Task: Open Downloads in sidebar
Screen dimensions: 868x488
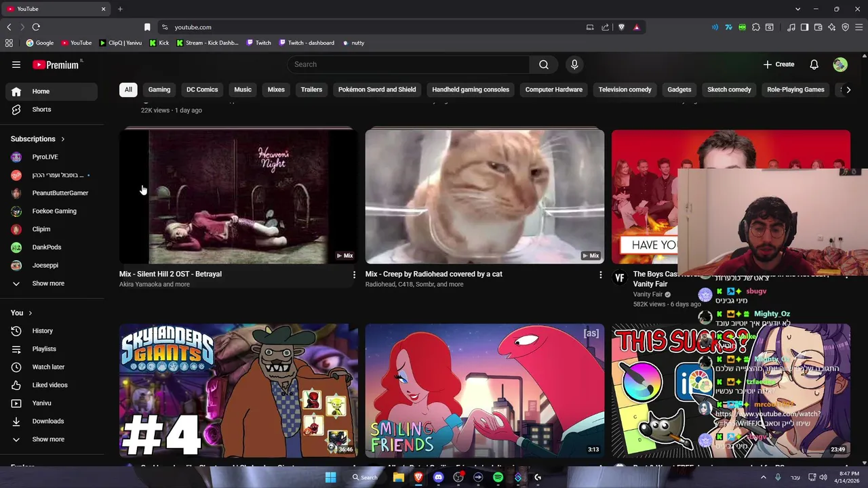Action: click(x=52, y=421)
